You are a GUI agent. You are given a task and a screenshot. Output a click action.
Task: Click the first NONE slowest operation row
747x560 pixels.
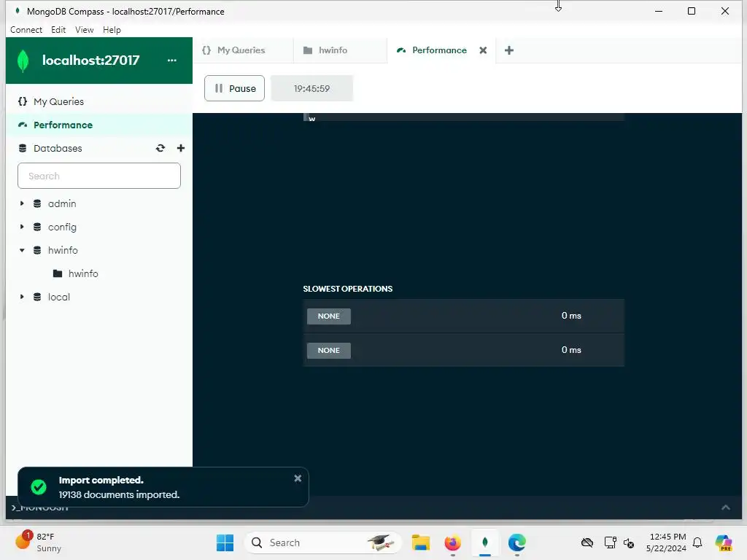point(463,316)
